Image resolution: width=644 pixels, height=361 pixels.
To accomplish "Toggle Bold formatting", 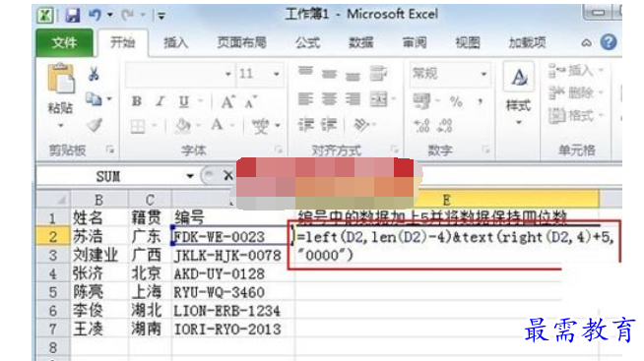I will 137,101.
